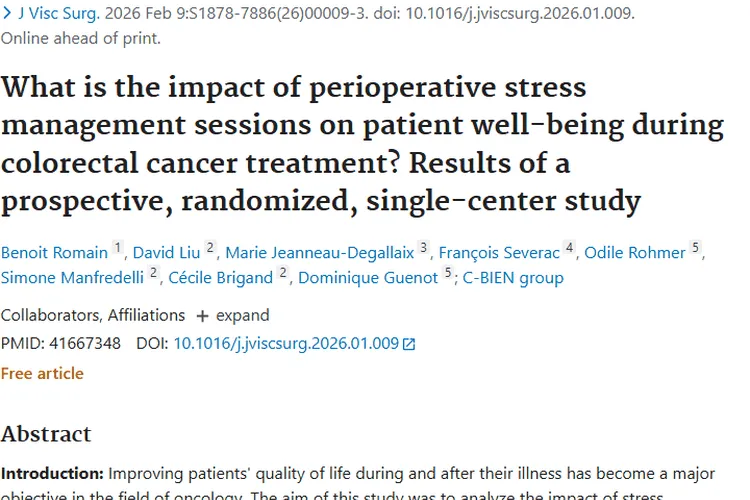
Task: Open the C-BIEN group link
Action: pyautogui.click(x=513, y=277)
